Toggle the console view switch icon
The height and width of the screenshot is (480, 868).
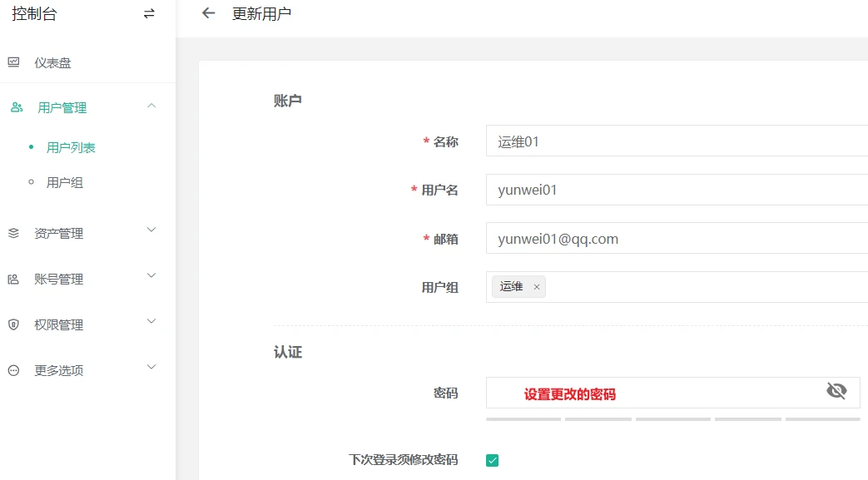pyautogui.click(x=149, y=13)
